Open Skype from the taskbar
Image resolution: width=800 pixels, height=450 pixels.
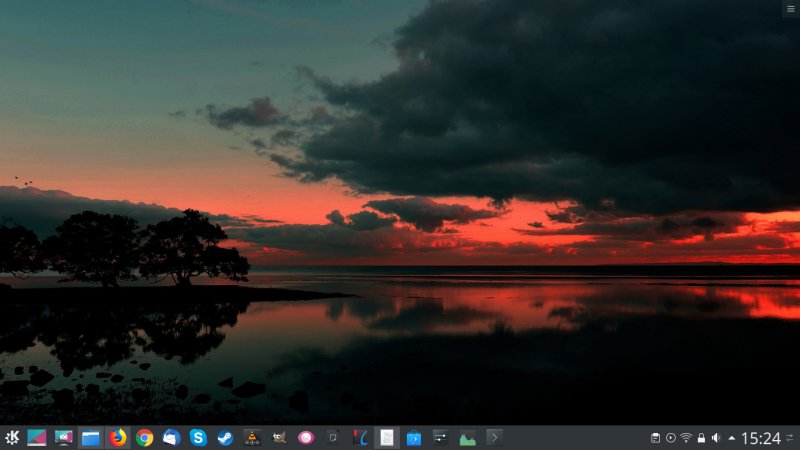[x=198, y=437]
